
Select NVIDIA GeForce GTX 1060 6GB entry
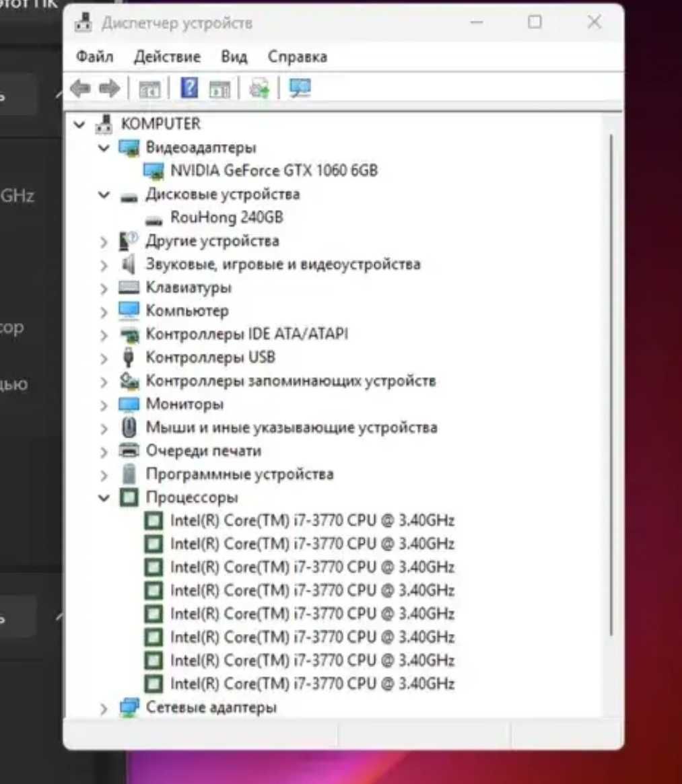pyautogui.click(x=274, y=170)
